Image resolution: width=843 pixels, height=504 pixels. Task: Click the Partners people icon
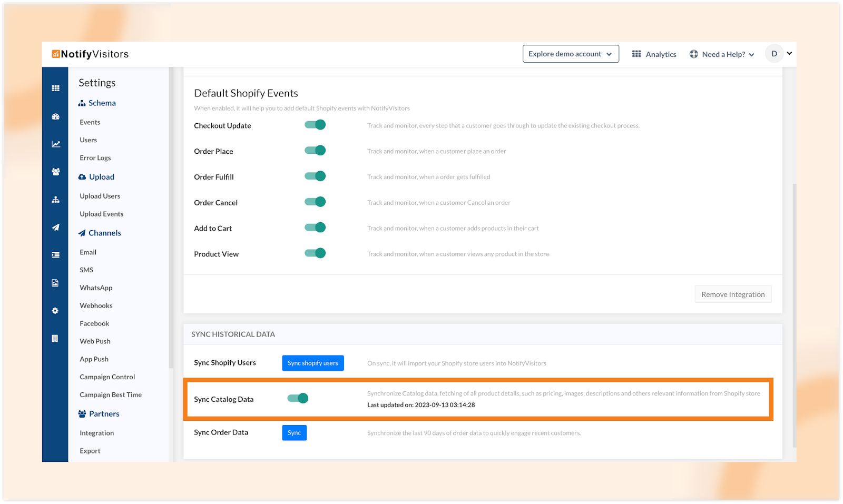tap(82, 414)
